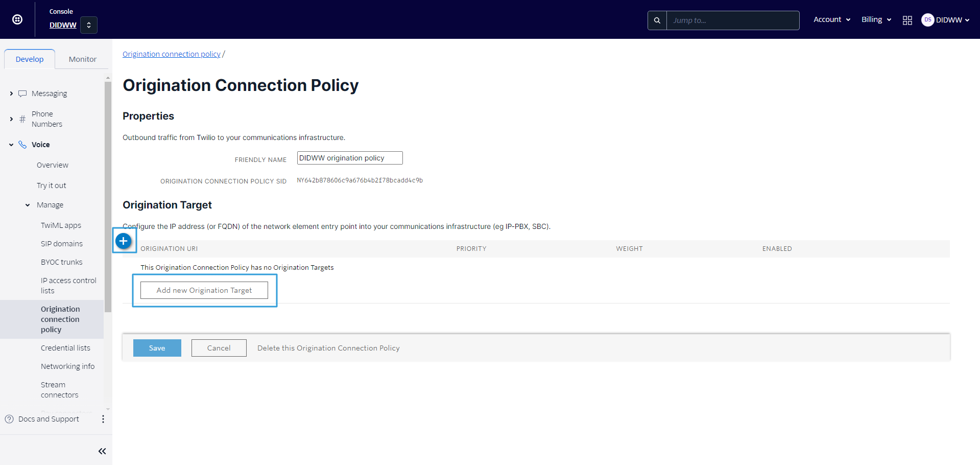Open TwiML apps in sidebar
Screen dimensions: 980x465
pyautogui.click(x=61, y=225)
